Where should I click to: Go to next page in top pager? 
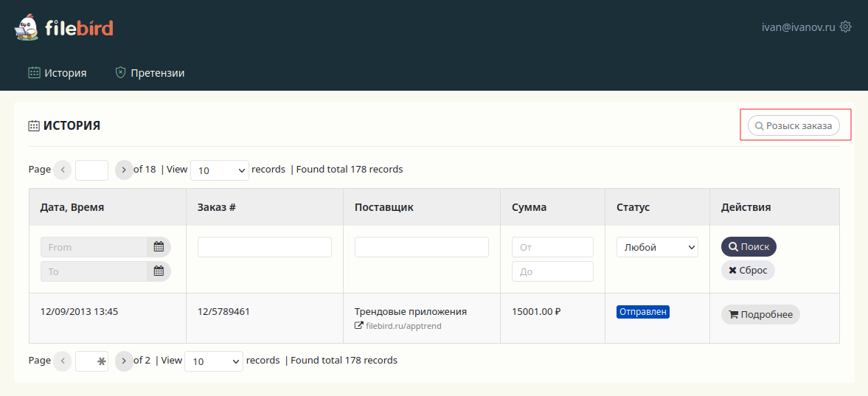(x=124, y=170)
